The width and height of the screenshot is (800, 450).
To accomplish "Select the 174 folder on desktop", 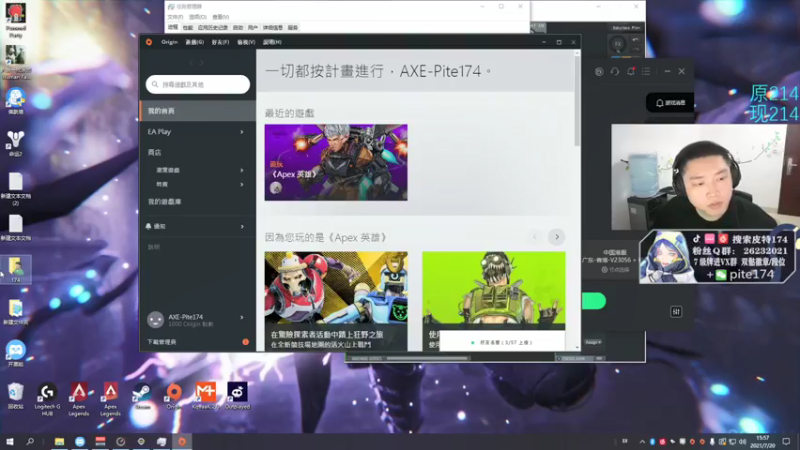I will click(x=16, y=269).
